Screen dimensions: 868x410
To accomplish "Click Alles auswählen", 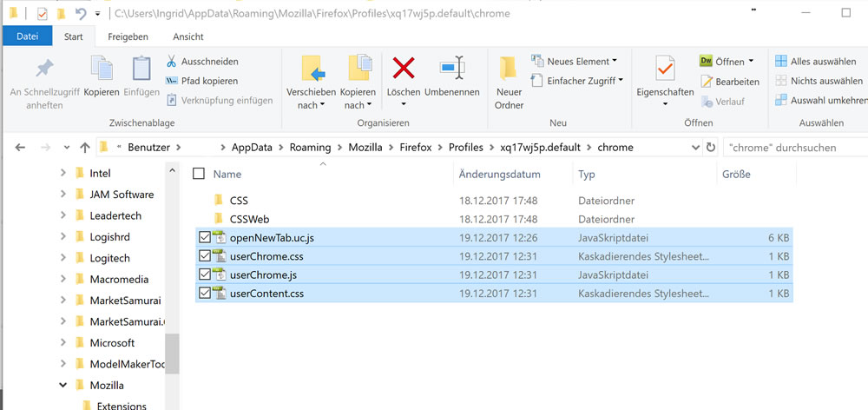I will [x=815, y=61].
